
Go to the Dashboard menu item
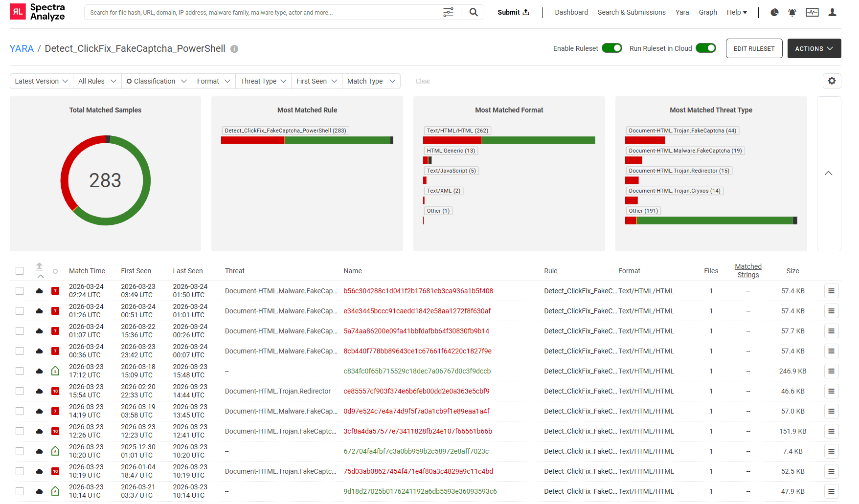tap(571, 12)
